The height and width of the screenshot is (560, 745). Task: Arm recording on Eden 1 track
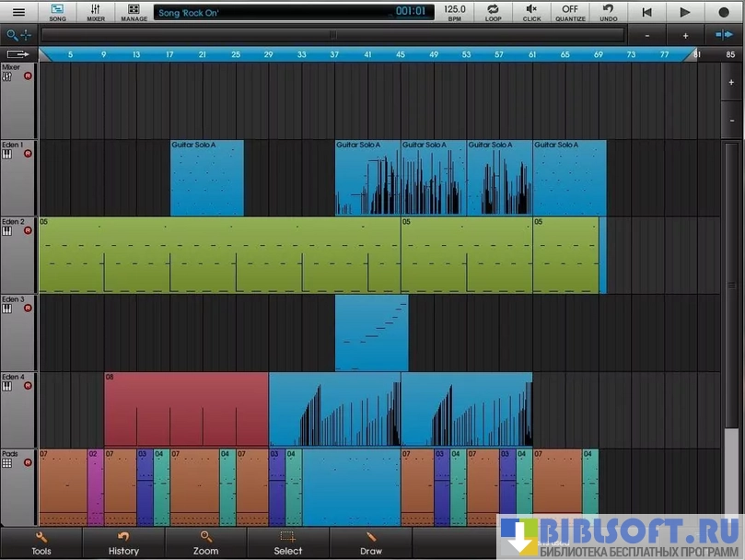tap(28, 154)
